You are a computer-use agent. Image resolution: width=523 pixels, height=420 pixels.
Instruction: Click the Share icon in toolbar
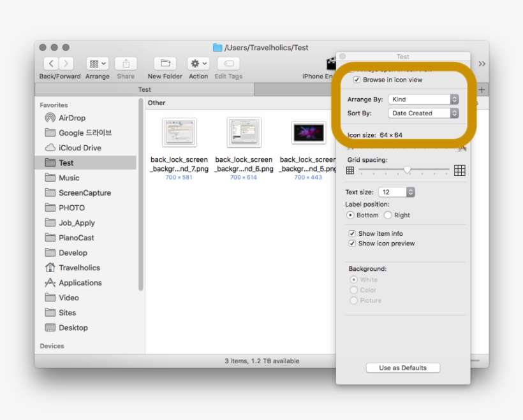(124, 64)
